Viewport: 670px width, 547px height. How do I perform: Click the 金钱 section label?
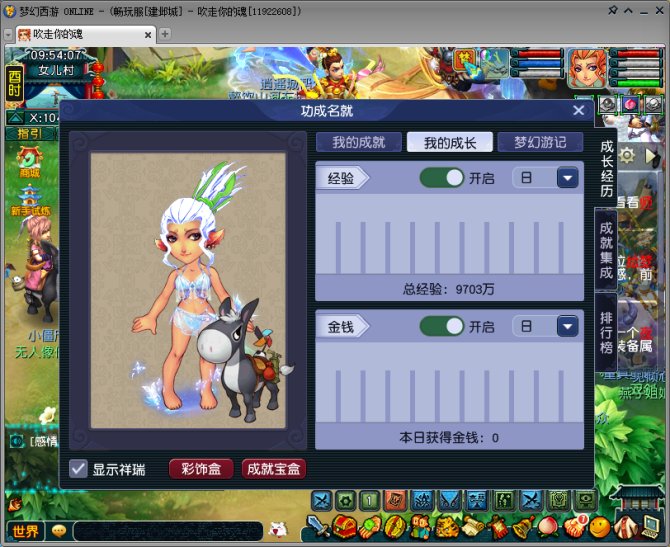[341, 326]
